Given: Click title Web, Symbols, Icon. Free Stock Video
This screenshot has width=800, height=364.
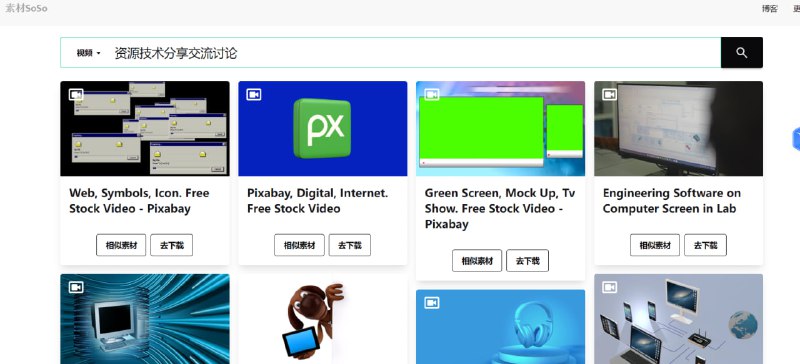Looking at the screenshot, I should click(139, 201).
